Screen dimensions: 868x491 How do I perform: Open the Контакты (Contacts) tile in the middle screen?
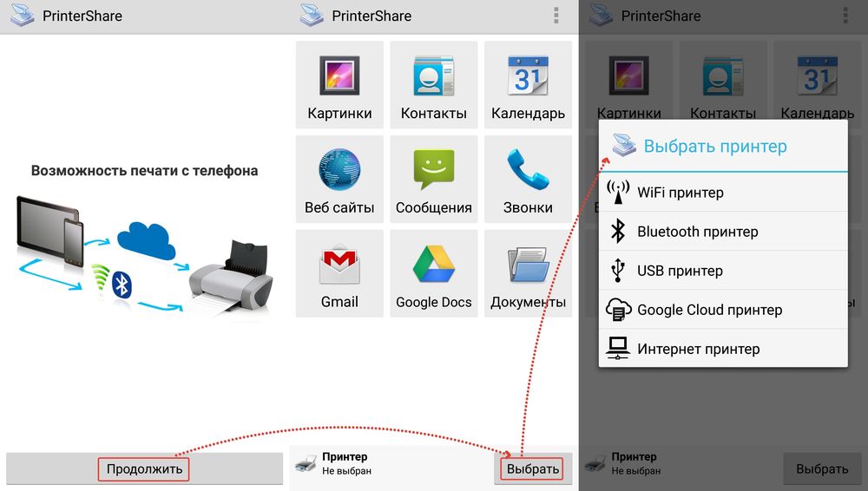click(x=433, y=83)
